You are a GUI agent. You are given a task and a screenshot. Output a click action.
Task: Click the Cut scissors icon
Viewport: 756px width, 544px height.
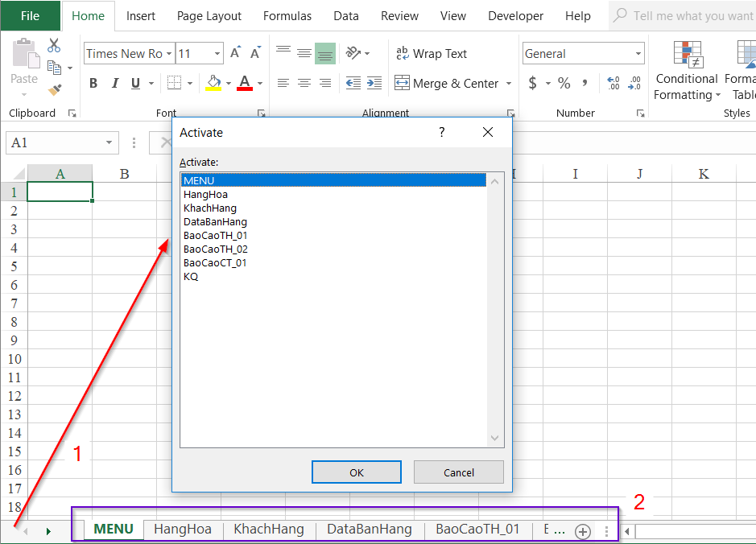click(x=54, y=45)
